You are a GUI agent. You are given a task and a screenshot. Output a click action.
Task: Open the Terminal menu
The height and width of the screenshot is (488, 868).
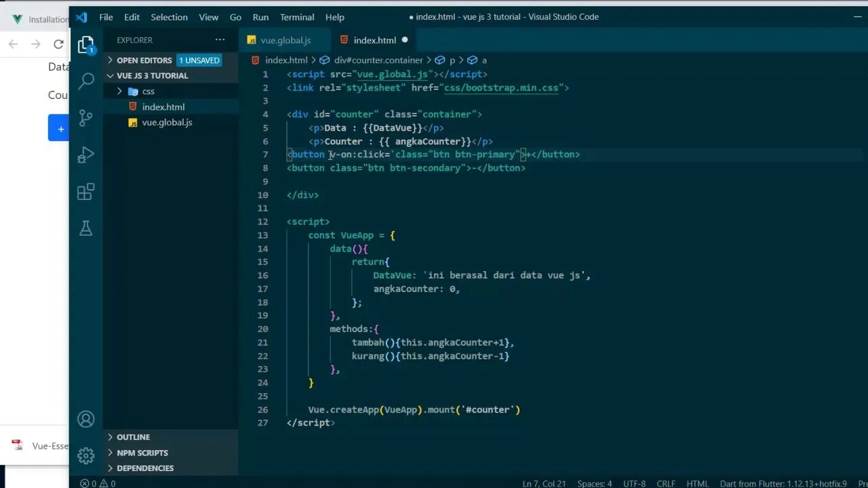(x=297, y=17)
